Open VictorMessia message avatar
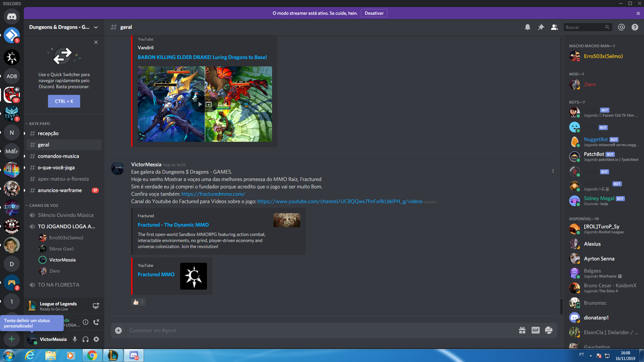The width and height of the screenshot is (644, 362). click(x=118, y=168)
